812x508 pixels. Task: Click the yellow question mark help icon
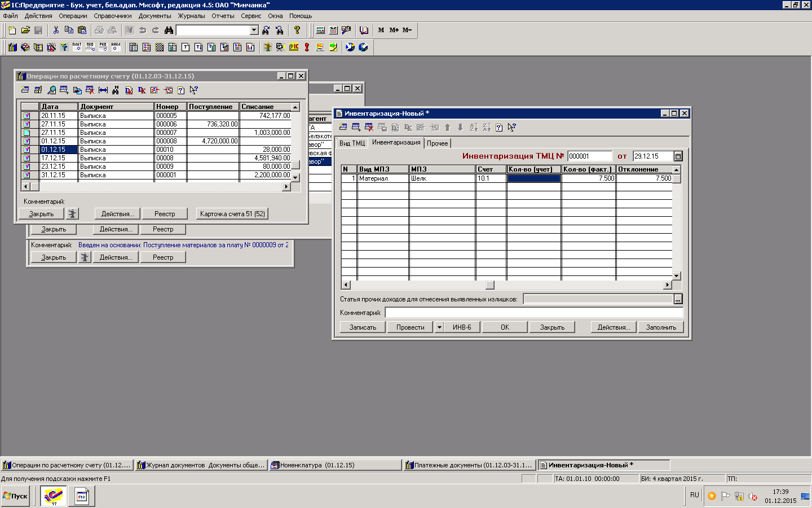pyautogui.click(x=297, y=30)
